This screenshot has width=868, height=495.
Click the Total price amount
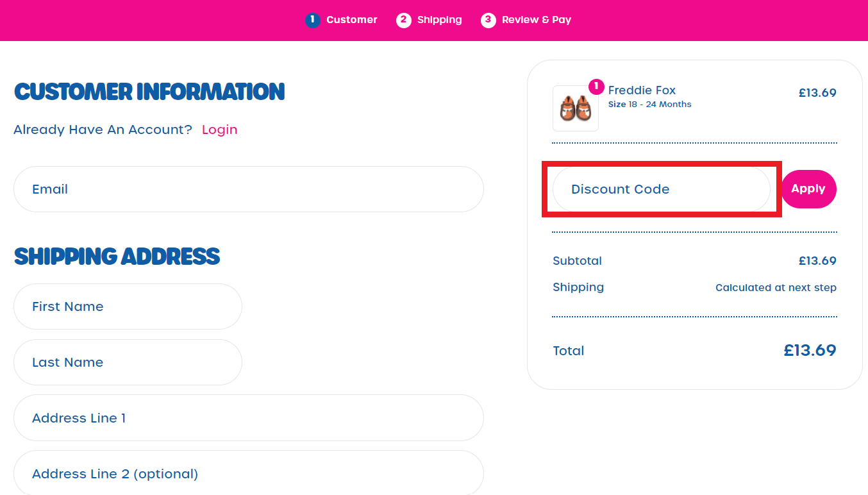click(x=810, y=351)
